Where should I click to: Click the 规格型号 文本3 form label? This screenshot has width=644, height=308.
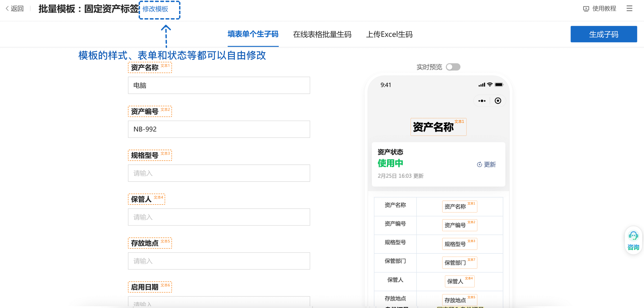point(150,155)
